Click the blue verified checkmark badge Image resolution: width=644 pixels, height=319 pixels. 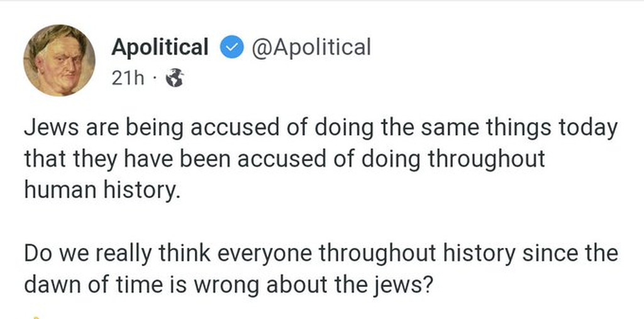[231, 48]
